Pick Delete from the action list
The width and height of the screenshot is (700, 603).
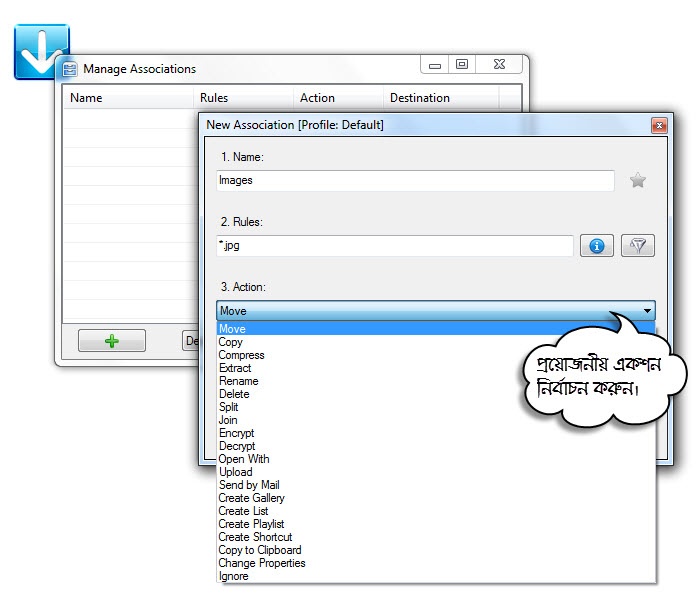coord(436,394)
